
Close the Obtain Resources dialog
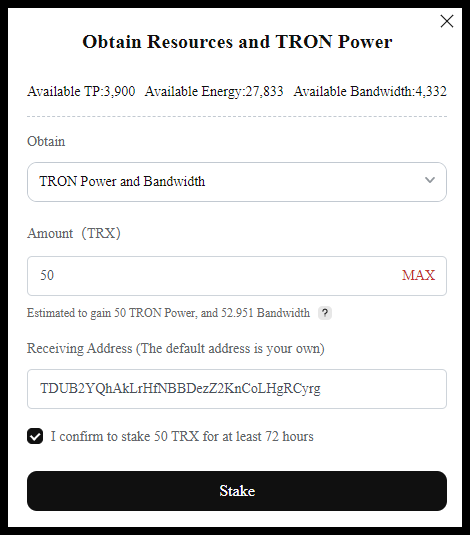[x=447, y=21]
